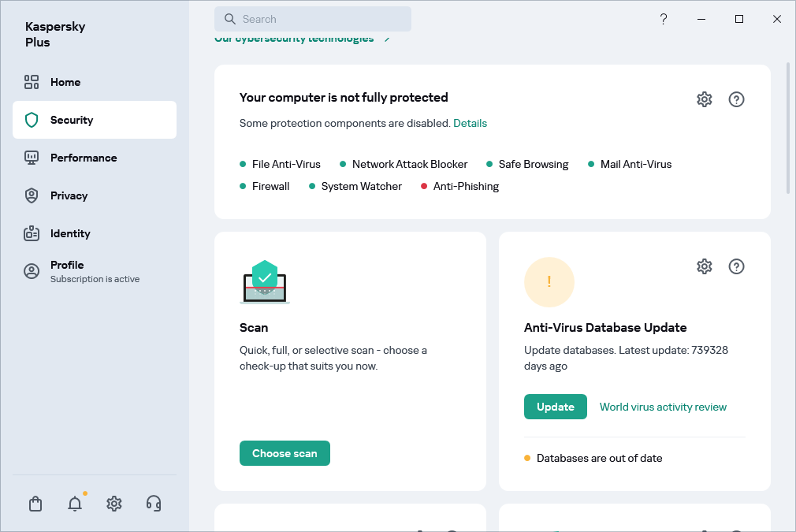
Task: Open Anti-Virus Database Update settings gear
Action: tap(705, 266)
